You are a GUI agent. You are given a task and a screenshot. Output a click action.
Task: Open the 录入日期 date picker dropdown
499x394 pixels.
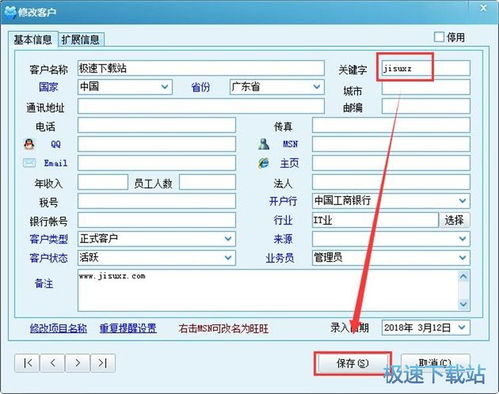[462, 328]
